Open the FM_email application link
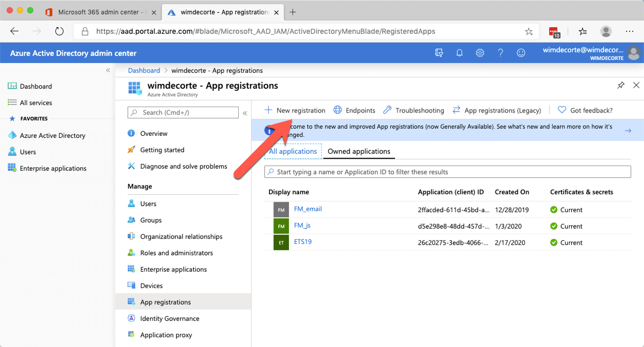 [308, 209]
